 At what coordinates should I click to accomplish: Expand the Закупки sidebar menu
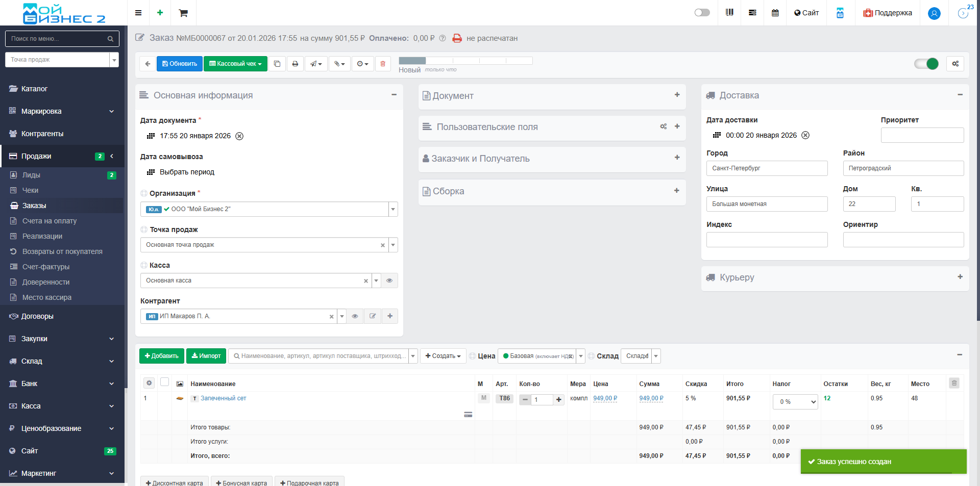(x=61, y=339)
